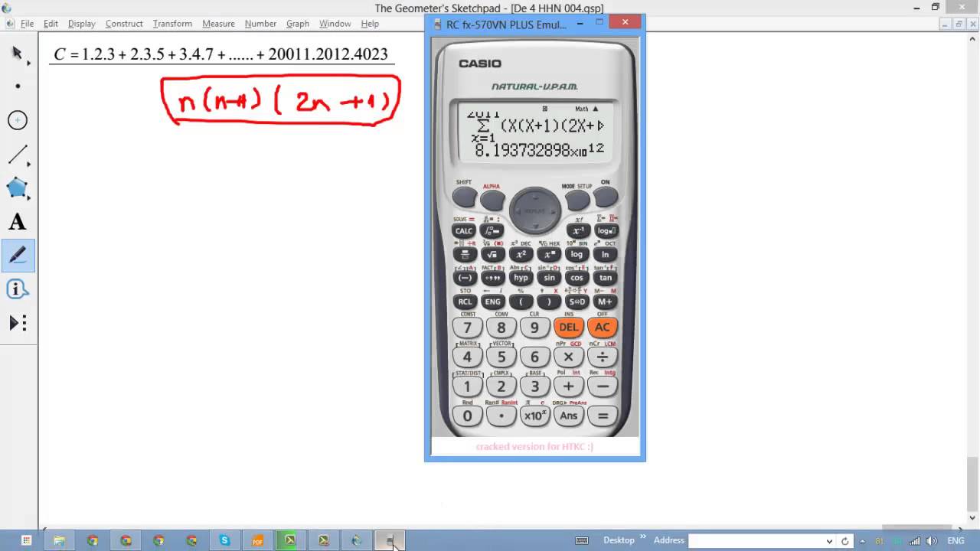
Task: Click the RCL key
Action: [x=464, y=302]
